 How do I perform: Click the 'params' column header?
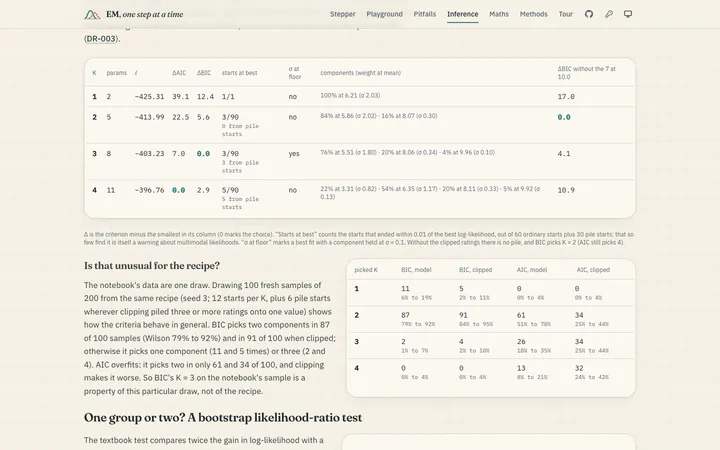[117, 73]
